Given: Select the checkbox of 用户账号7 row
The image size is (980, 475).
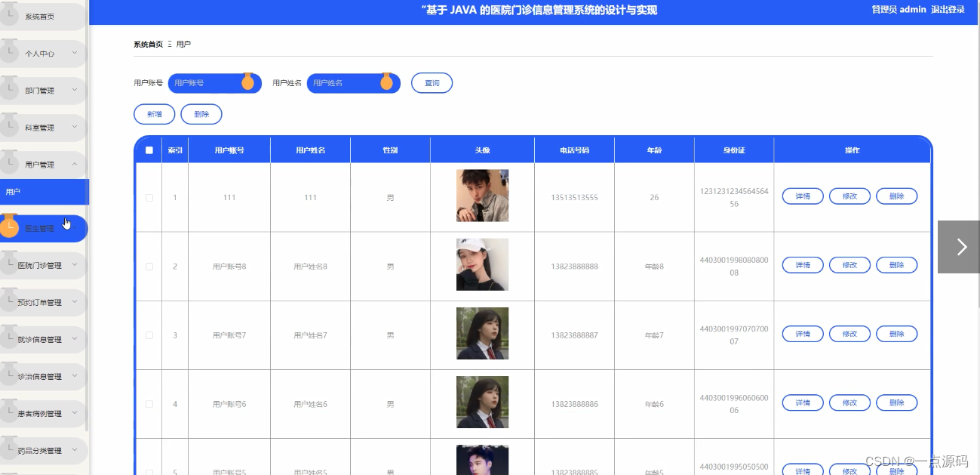Looking at the screenshot, I should pos(149,335).
